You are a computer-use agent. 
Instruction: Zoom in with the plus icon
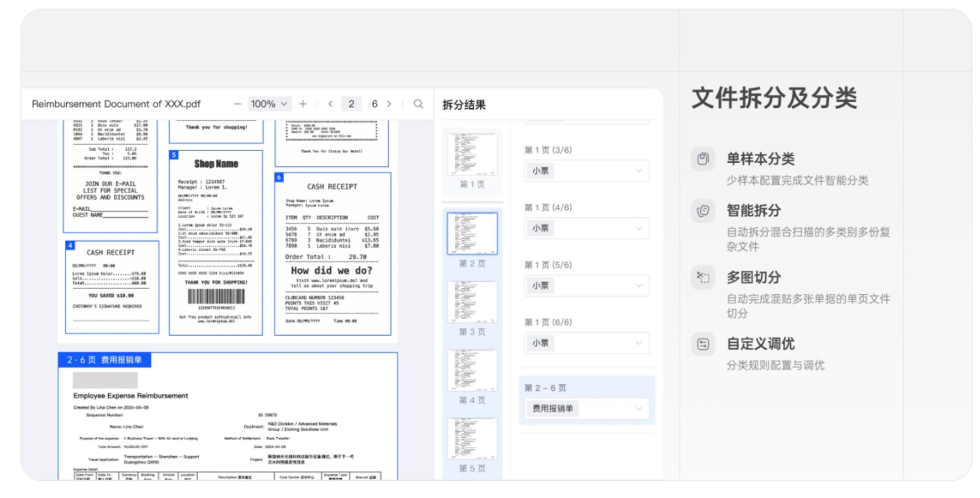303,104
